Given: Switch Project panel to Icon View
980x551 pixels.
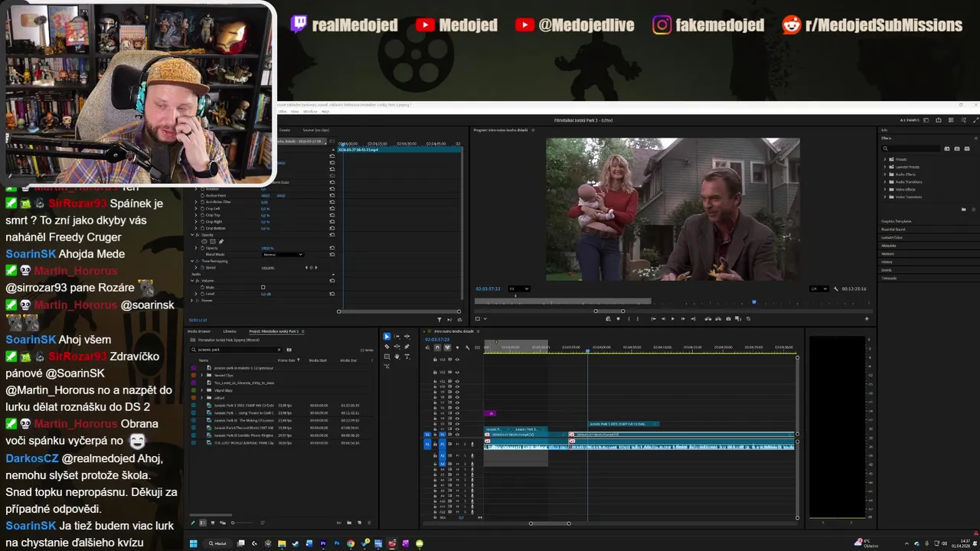Looking at the screenshot, I should coord(213,523).
